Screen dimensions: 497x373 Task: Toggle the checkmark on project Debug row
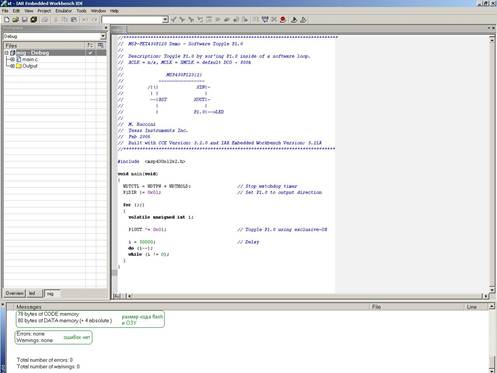click(91, 53)
